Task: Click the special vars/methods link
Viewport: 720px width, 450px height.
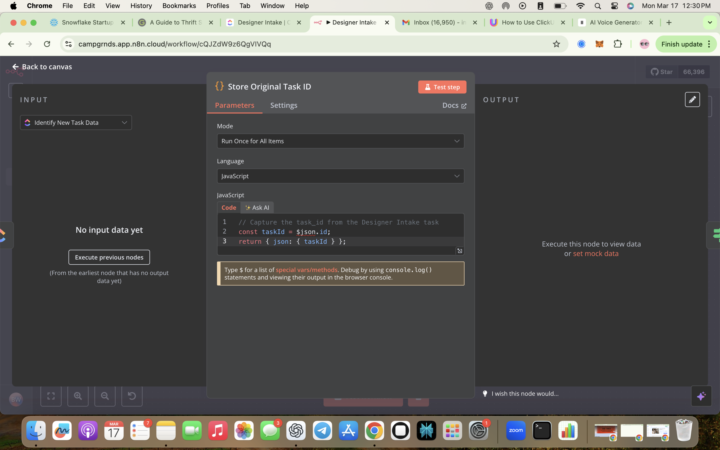Action: pyautogui.click(x=306, y=270)
